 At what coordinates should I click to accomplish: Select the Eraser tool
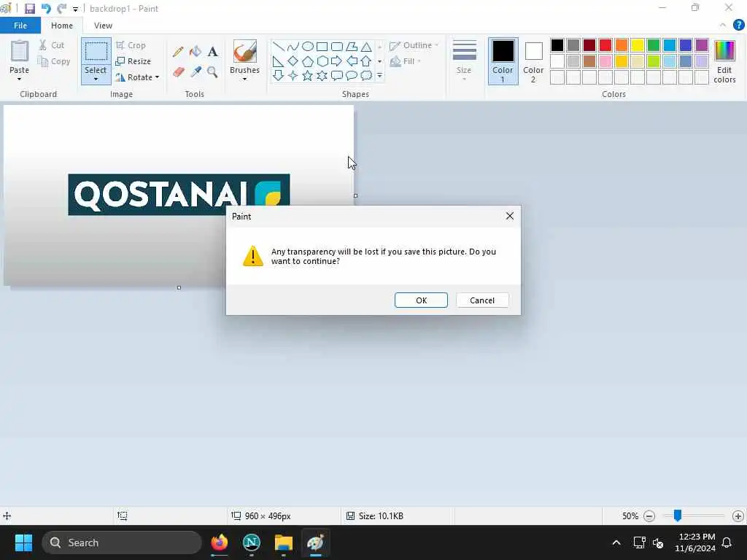[178, 72]
